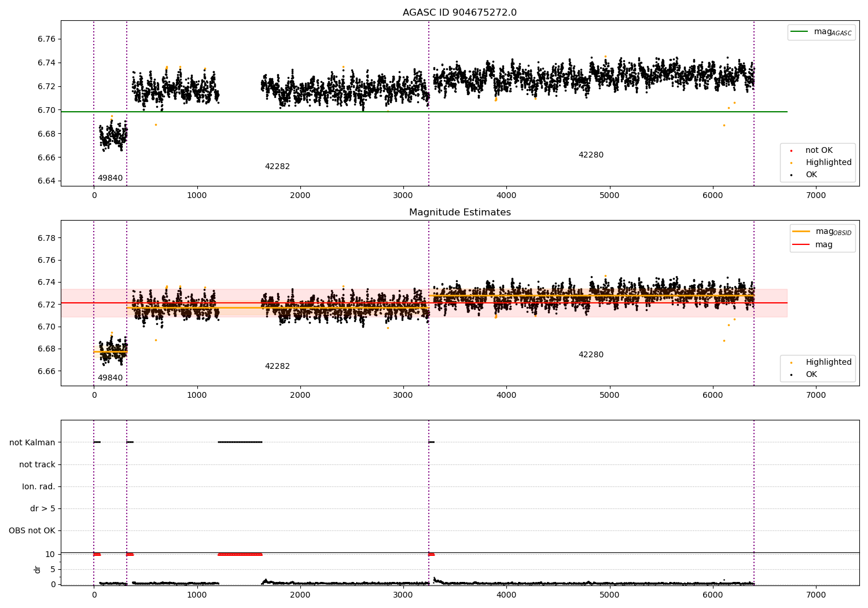The width and height of the screenshot is (868, 608).
Task: Click the Highlighted marker in middle plot legend
Action: [x=791, y=362]
